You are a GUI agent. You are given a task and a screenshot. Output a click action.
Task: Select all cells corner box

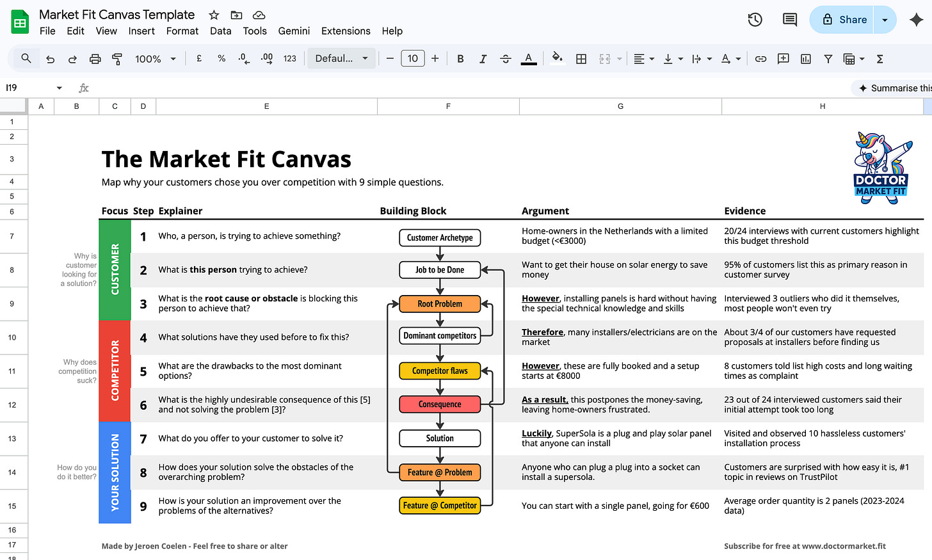click(13, 106)
